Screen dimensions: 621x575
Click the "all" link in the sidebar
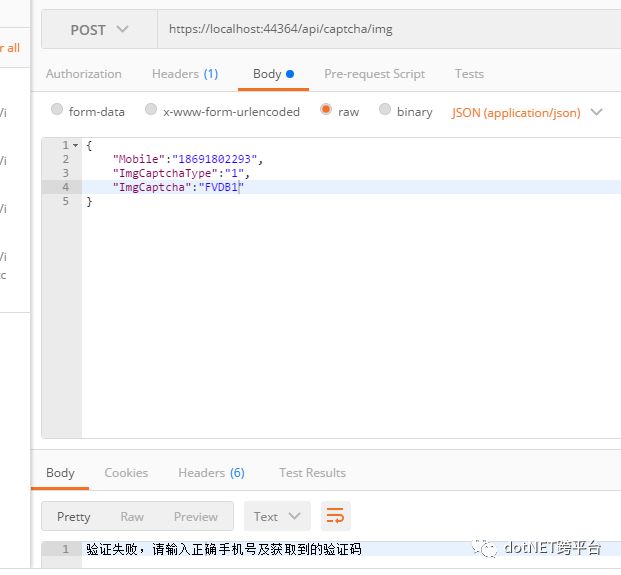click(13, 48)
